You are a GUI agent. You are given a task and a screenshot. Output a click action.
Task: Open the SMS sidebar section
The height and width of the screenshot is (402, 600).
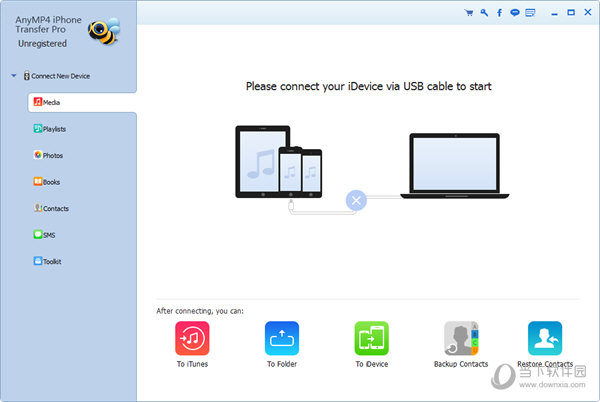click(44, 234)
